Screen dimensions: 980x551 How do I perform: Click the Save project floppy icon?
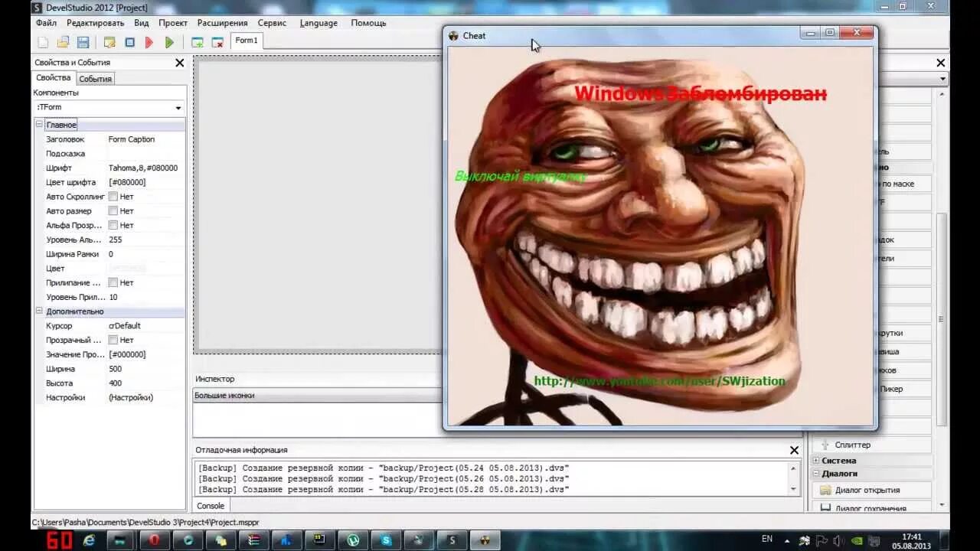[83, 42]
